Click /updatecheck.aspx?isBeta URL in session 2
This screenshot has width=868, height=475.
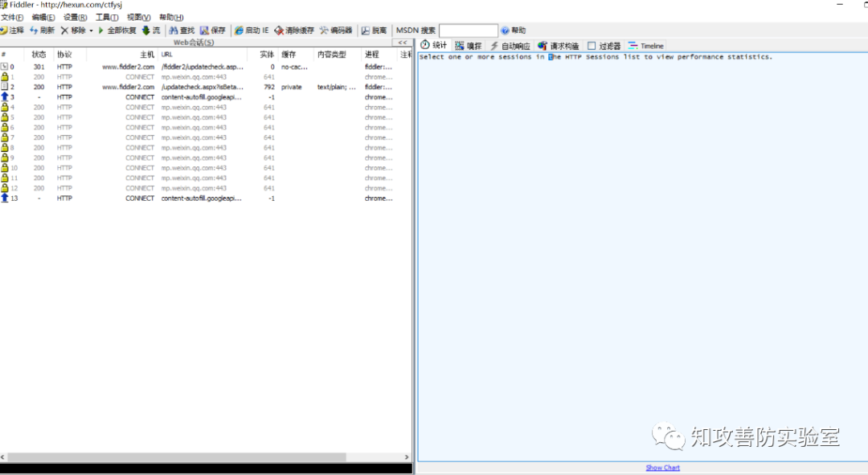pos(202,87)
